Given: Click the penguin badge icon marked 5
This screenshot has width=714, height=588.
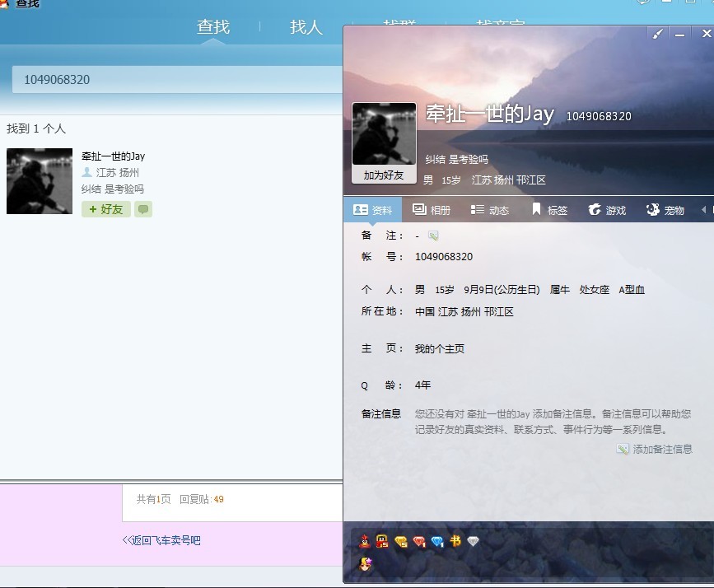Looking at the screenshot, I should pos(382,541).
